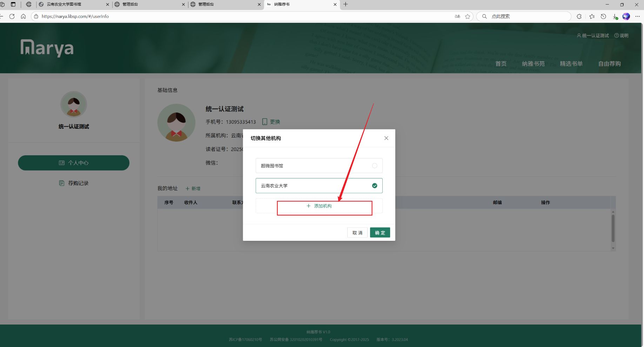Confirm with the 确定 button

click(380, 233)
